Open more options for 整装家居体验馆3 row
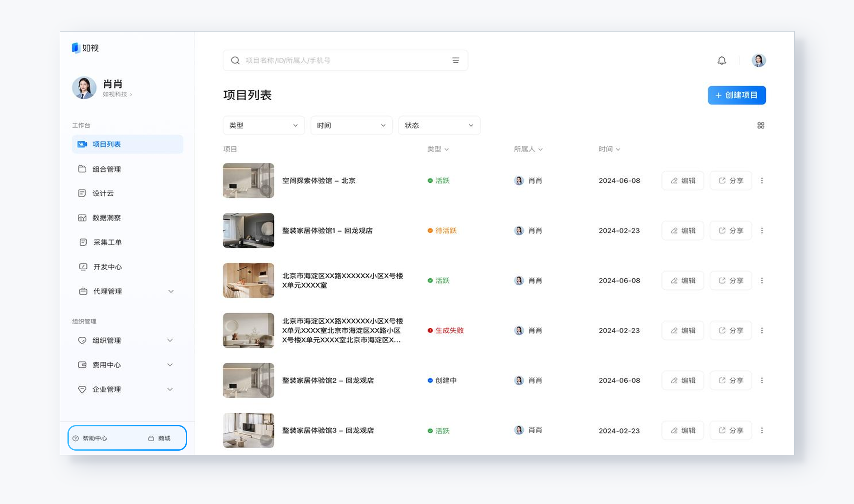Screen dimensions: 854x504 click(762, 430)
